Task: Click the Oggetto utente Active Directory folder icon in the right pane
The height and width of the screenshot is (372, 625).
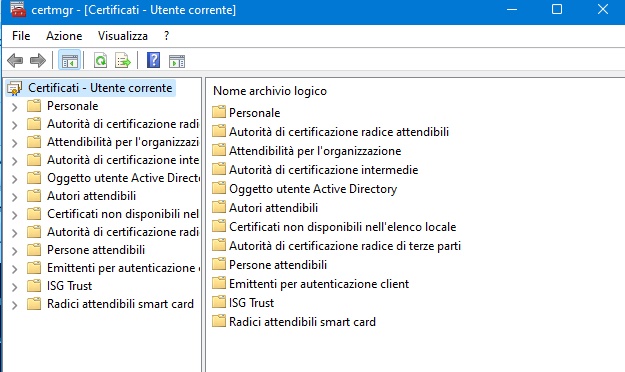Action: click(219, 188)
